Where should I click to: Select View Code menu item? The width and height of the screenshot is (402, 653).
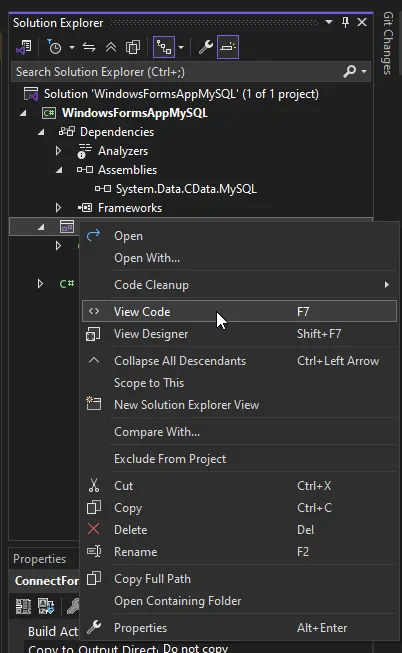coord(239,312)
